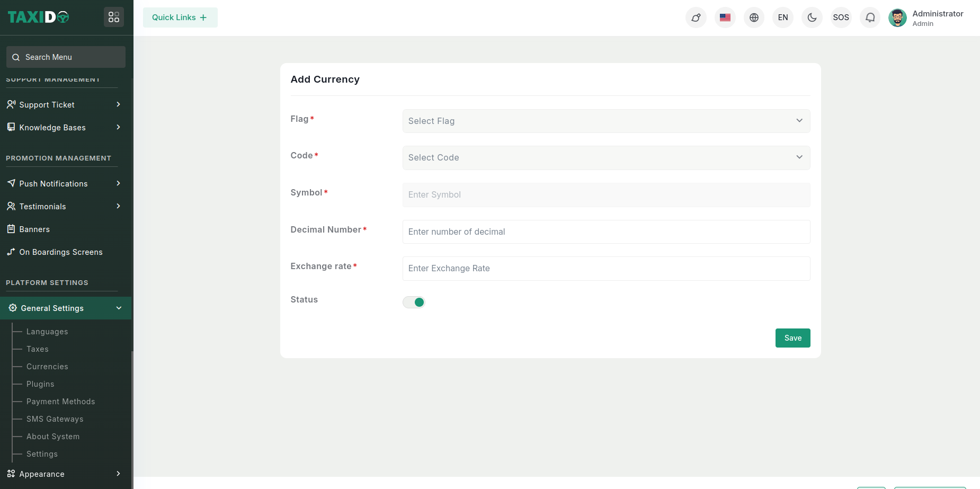This screenshot has width=980, height=489.
Task: Open Currencies in the sidebar
Action: pyautogui.click(x=47, y=367)
